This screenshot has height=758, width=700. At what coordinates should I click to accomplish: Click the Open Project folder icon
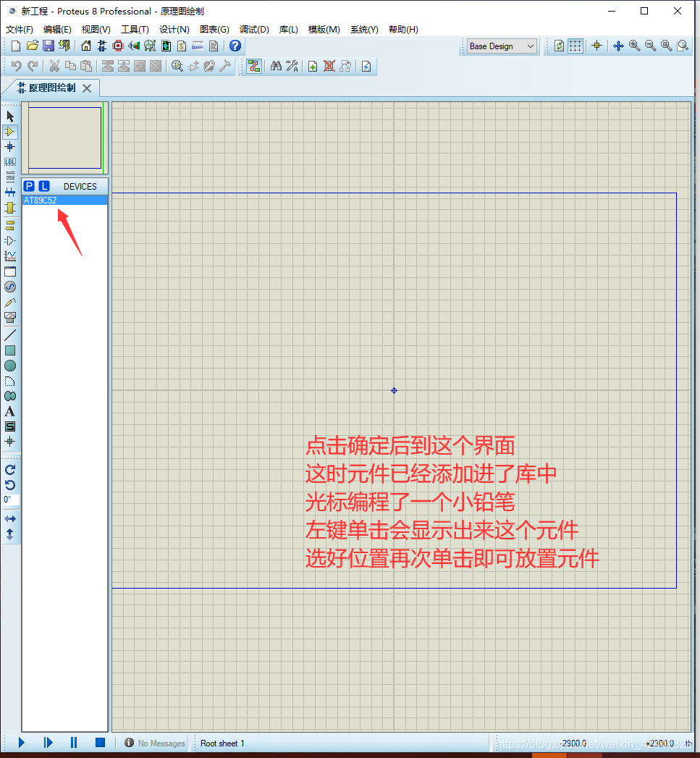tap(33, 46)
